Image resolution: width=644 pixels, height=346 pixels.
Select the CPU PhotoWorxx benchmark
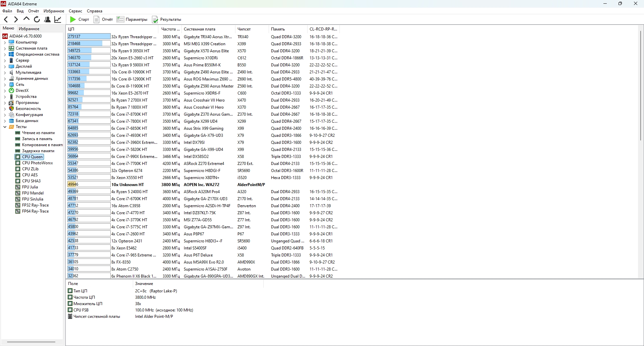(38, 163)
